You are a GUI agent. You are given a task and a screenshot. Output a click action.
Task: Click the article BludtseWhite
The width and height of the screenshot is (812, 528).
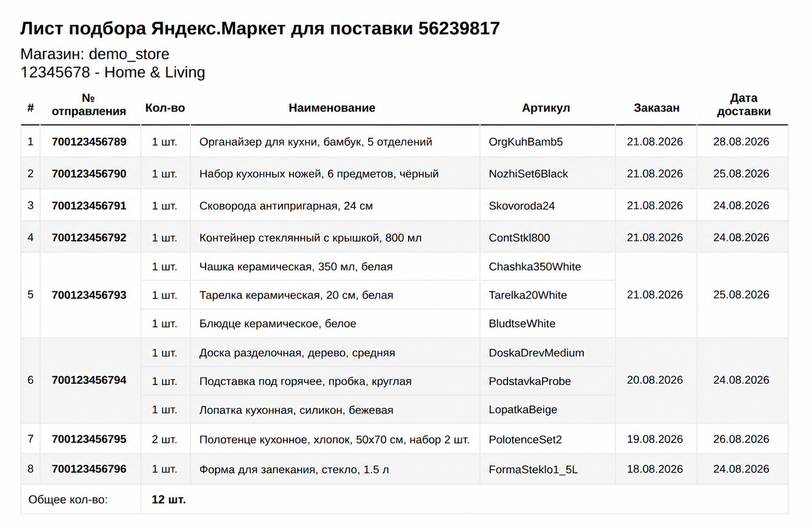[x=522, y=324]
